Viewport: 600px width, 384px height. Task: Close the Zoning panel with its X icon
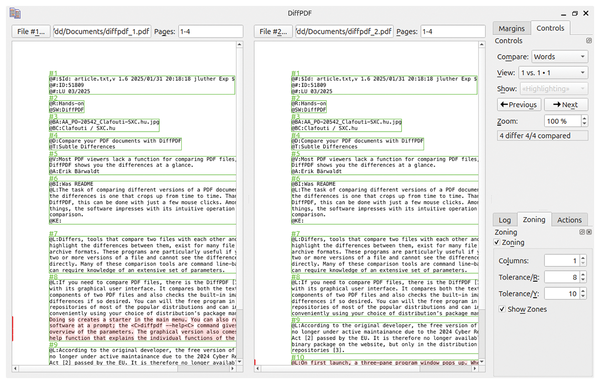point(589,232)
